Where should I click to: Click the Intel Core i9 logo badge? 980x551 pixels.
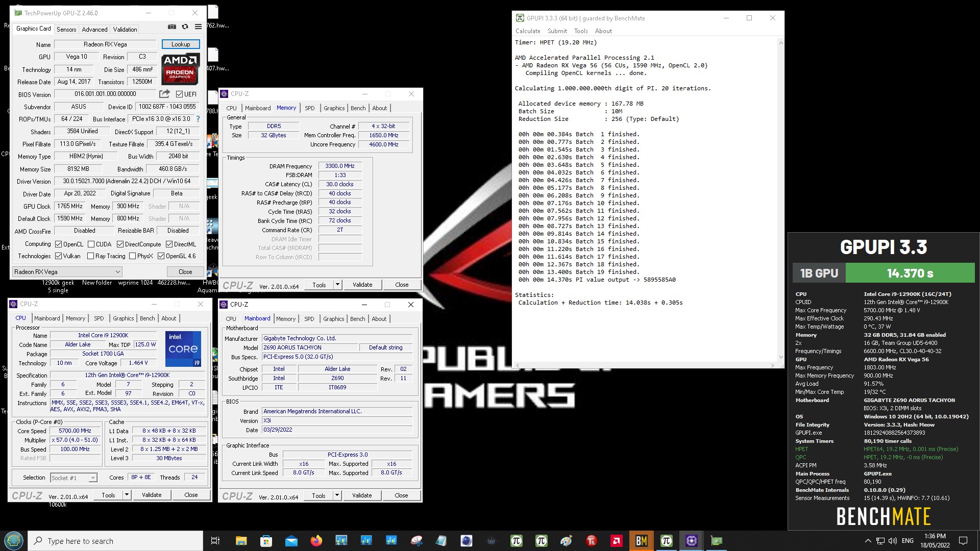pyautogui.click(x=183, y=349)
